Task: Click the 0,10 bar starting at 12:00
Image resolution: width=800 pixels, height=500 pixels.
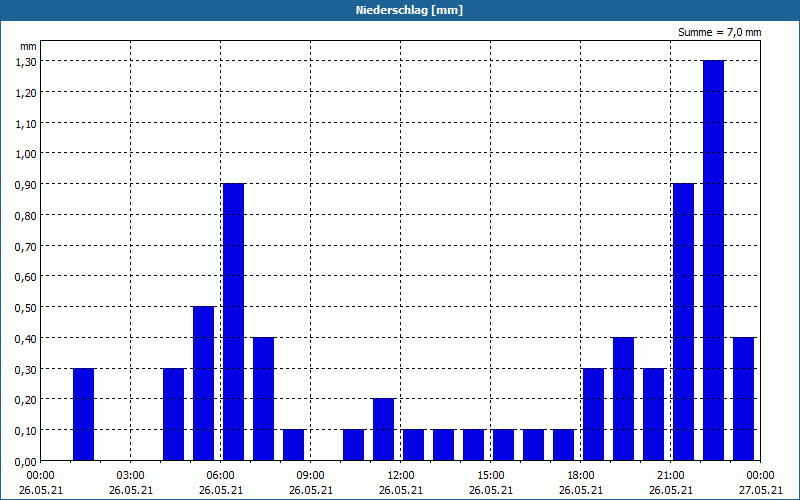Action: pyautogui.click(x=413, y=444)
